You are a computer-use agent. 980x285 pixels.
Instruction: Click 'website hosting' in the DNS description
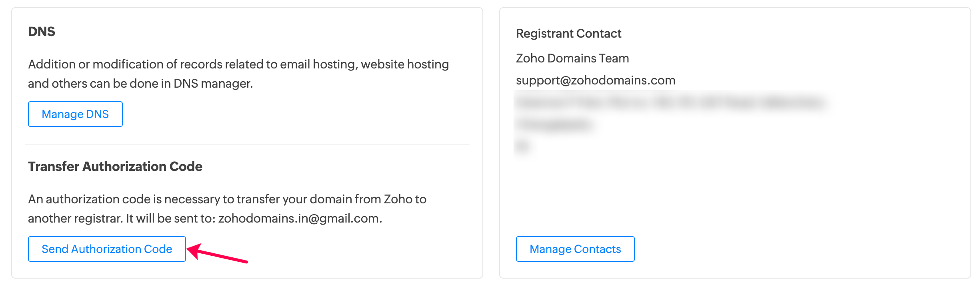tap(405, 64)
